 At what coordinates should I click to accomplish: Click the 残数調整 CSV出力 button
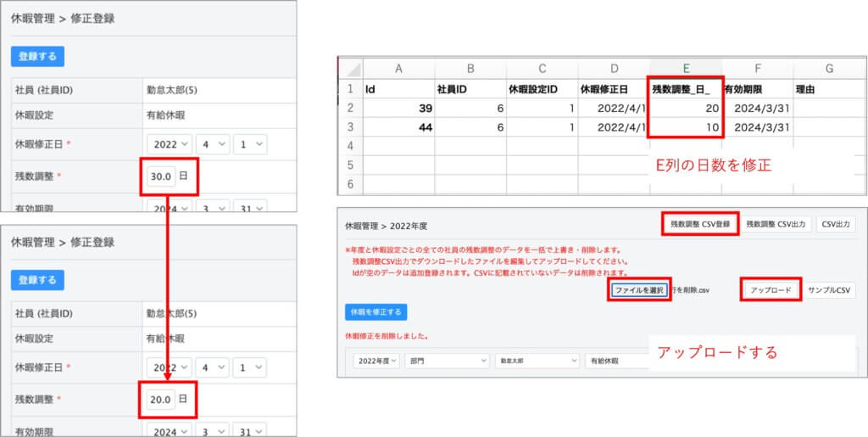(778, 225)
